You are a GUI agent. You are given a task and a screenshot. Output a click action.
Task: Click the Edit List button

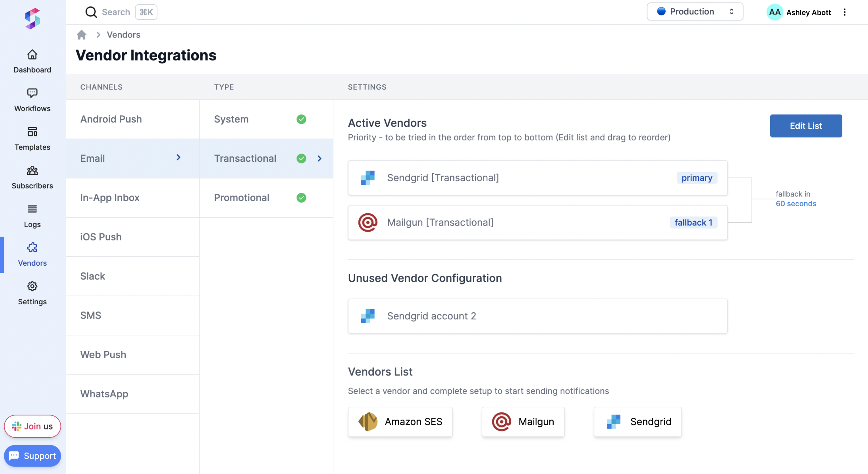click(x=806, y=126)
